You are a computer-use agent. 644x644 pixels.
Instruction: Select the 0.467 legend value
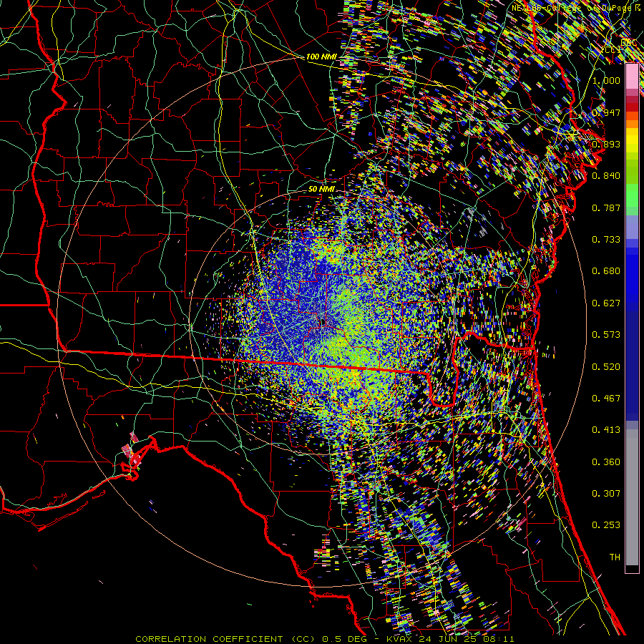pyautogui.click(x=606, y=399)
